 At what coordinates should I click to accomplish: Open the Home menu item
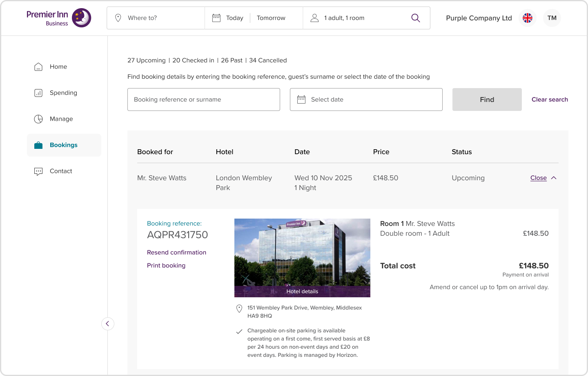pyautogui.click(x=64, y=67)
